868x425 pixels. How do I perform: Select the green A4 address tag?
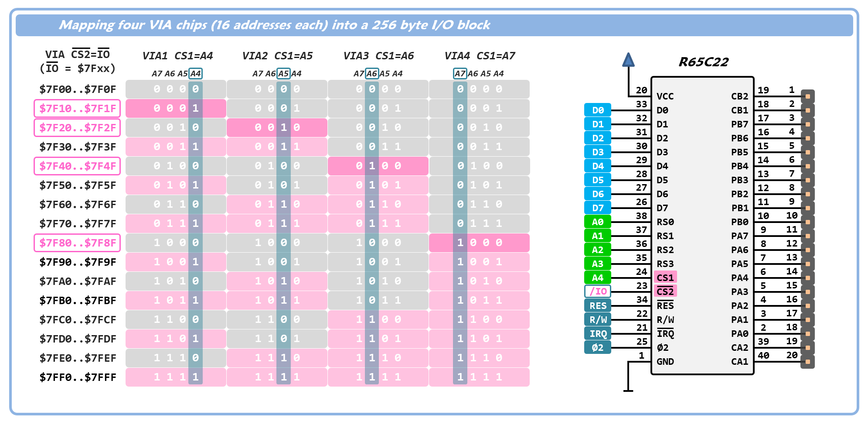pyautogui.click(x=597, y=278)
